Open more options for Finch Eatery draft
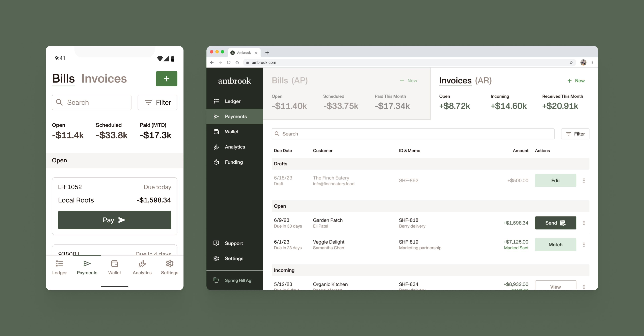The height and width of the screenshot is (336, 644). tap(584, 180)
